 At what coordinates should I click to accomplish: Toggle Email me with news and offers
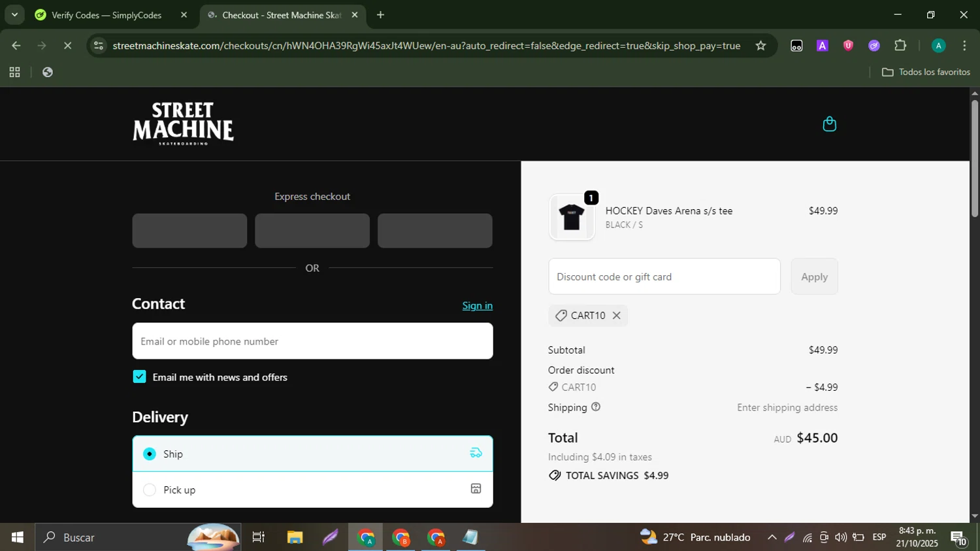pyautogui.click(x=139, y=376)
